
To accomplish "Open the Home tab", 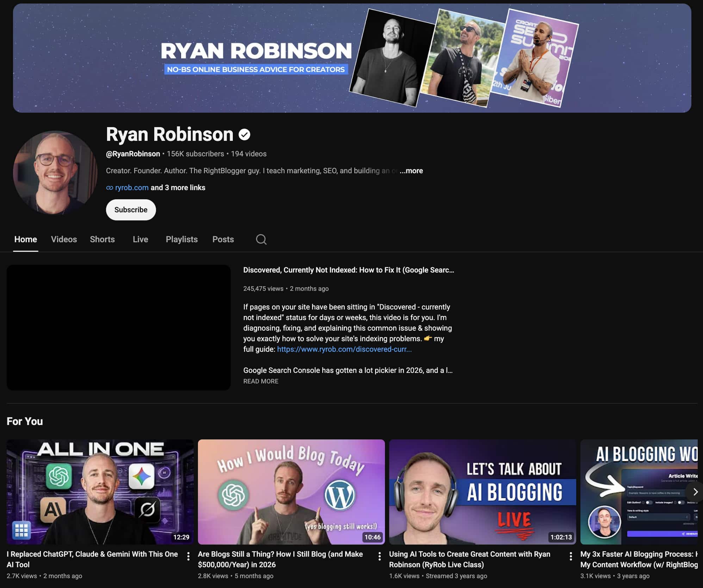I will [x=26, y=239].
